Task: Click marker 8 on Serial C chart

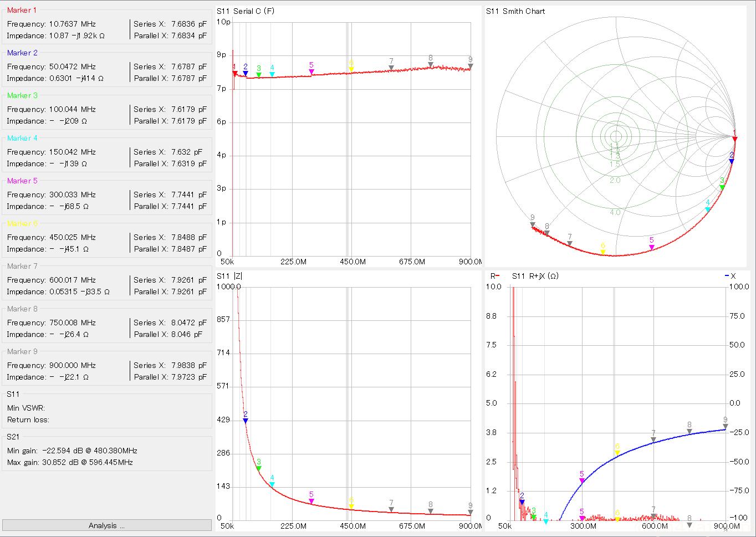Action: point(431,64)
